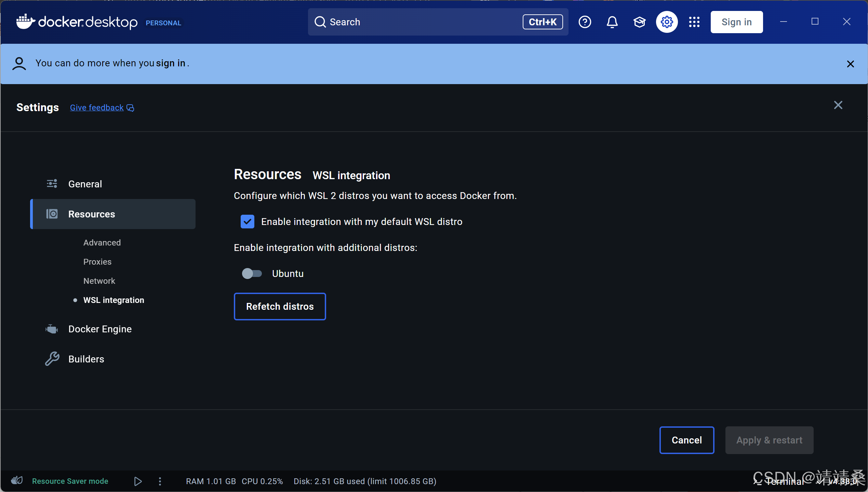Viewport: 868px width, 492px height.
Task: Open the notifications bell
Action: pyautogui.click(x=612, y=22)
